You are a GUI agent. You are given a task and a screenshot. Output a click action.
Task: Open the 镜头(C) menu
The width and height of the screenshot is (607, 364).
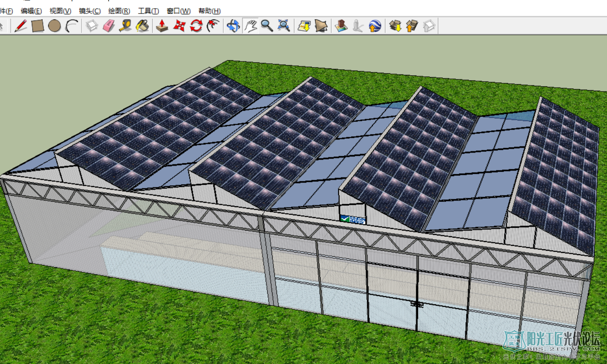point(89,11)
